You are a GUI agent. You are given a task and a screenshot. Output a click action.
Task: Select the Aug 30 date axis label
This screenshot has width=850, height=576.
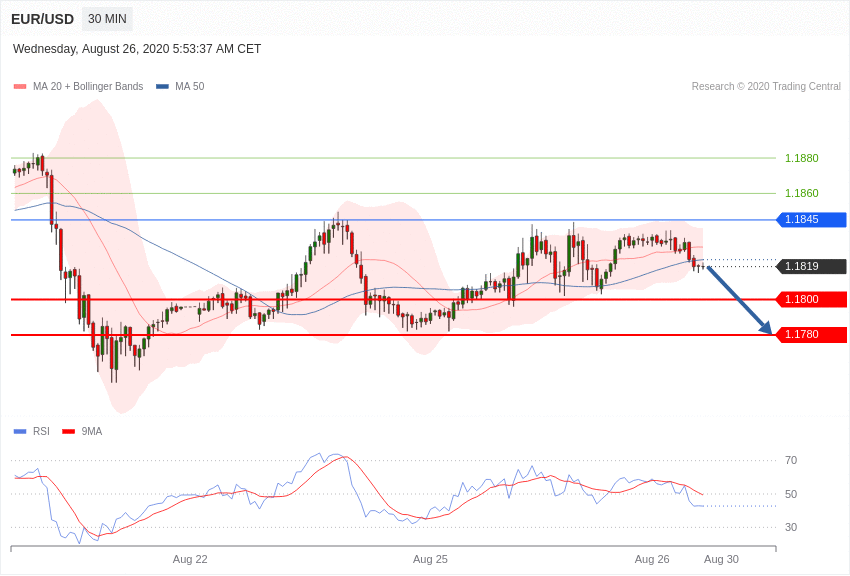click(x=722, y=559)
